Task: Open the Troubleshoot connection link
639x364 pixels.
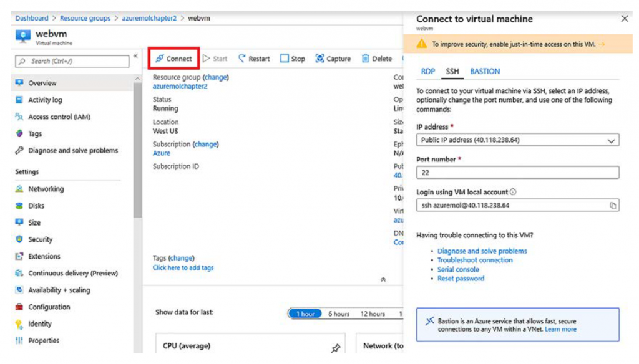Action: [x=474, y=260]
